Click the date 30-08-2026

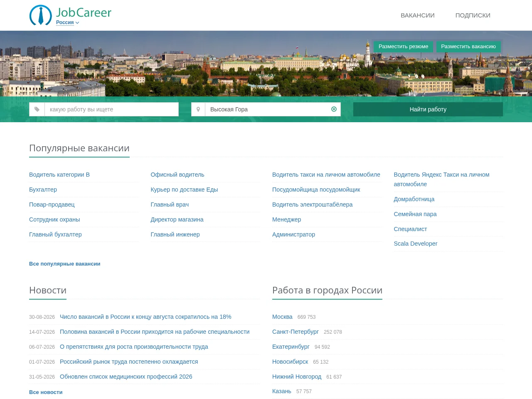pos(42,317)
